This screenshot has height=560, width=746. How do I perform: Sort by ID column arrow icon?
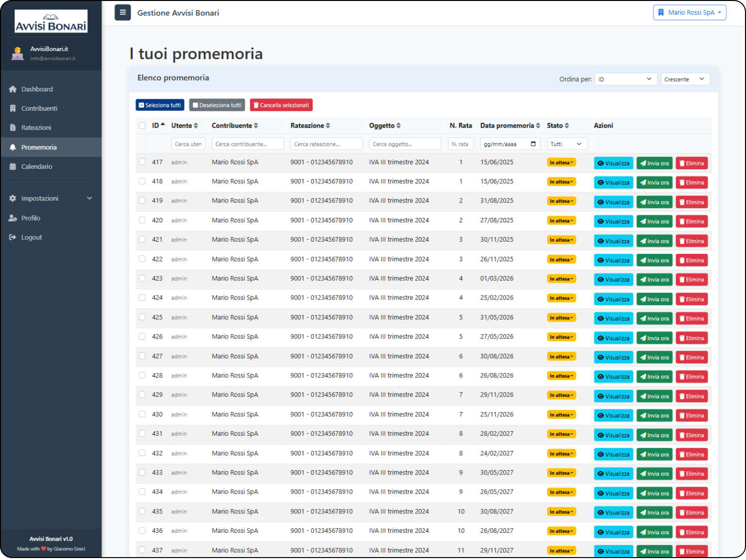pyautogui.click(x=163, y=125)
